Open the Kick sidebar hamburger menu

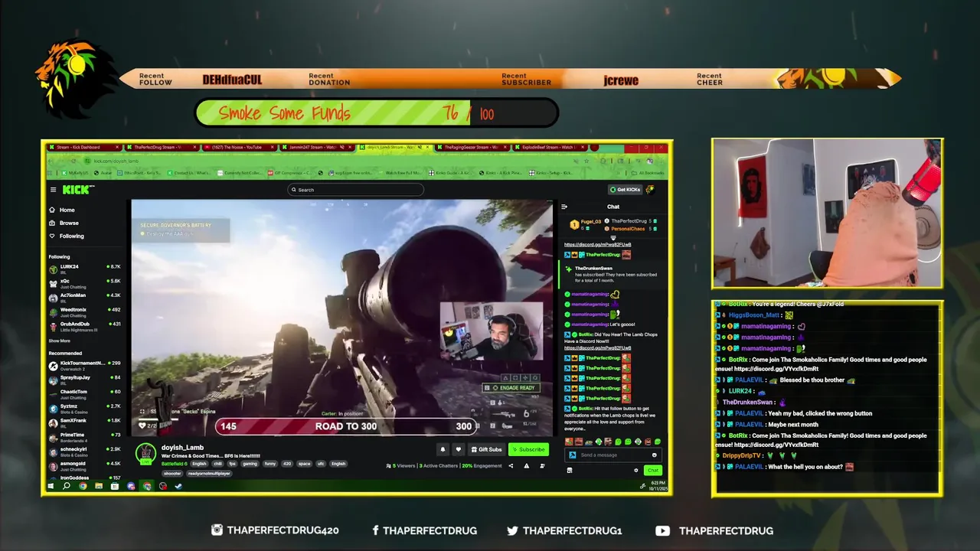(53, 190)
